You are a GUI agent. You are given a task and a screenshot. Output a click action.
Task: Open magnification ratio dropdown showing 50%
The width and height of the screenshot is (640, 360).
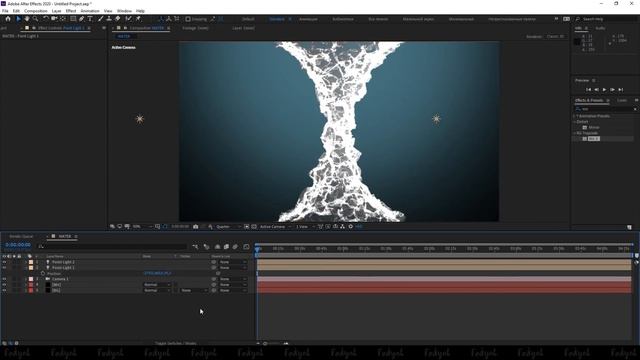pos(142,227)
